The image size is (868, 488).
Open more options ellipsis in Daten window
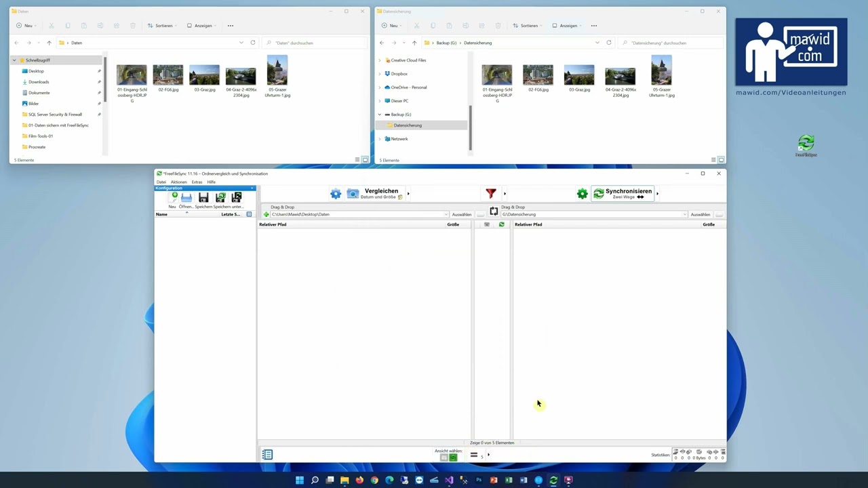(x=231, y=26)
